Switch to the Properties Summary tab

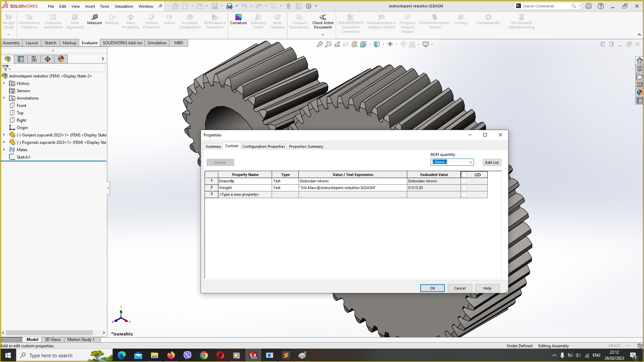tap(306, 146)
